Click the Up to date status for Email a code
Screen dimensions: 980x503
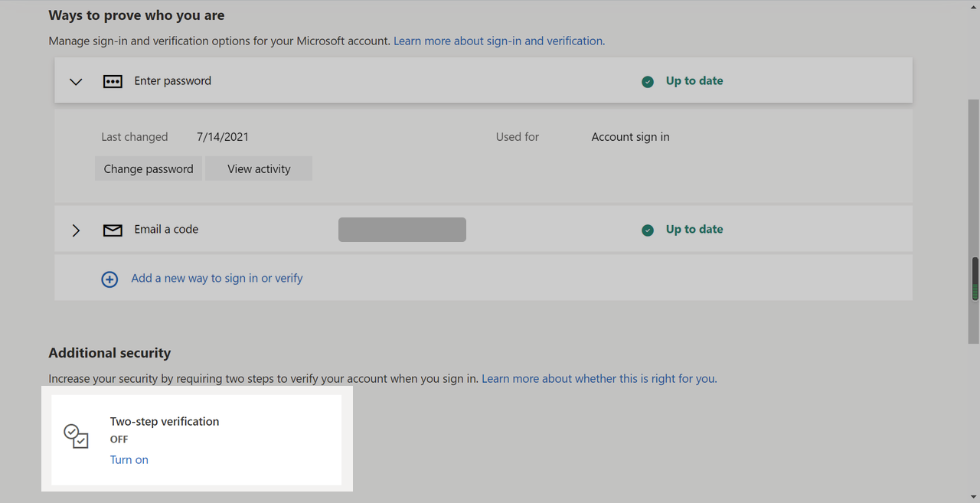694,230
